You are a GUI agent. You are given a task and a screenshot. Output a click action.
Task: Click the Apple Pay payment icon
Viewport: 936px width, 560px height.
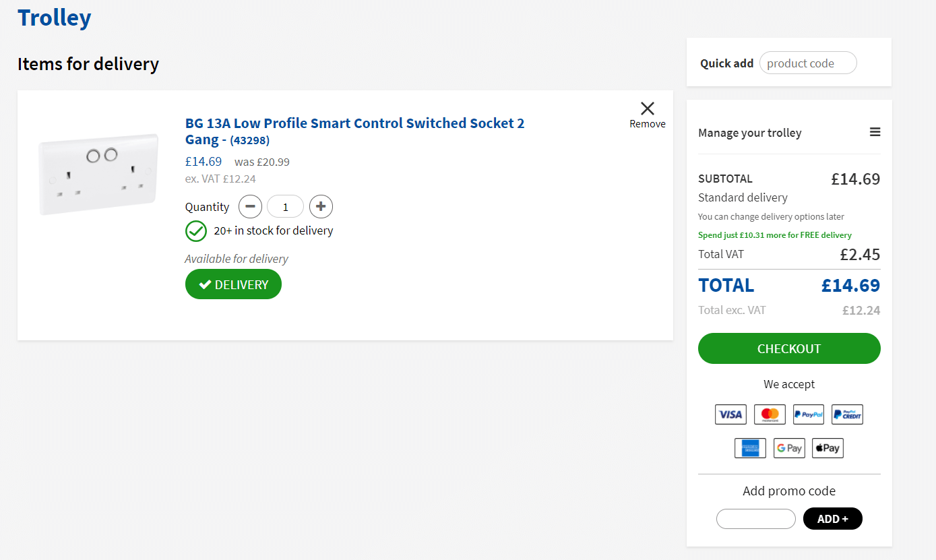[828, 447]
